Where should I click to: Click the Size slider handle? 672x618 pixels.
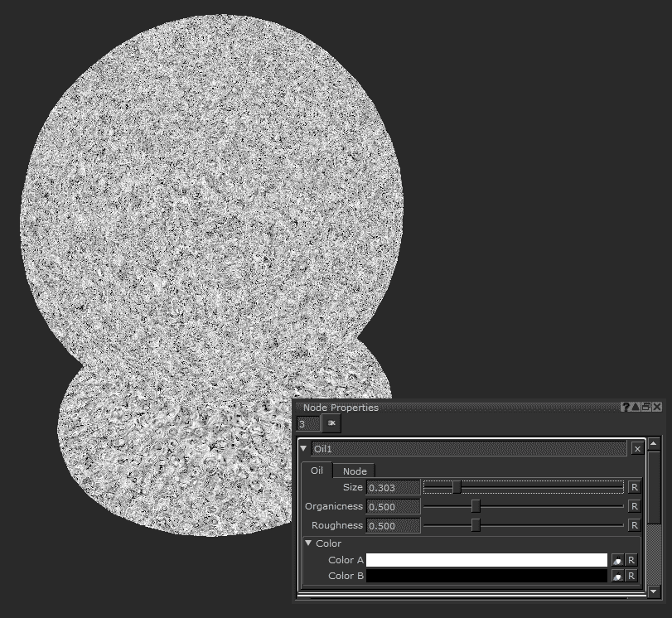pyautogui.click(x=457, y=487)
